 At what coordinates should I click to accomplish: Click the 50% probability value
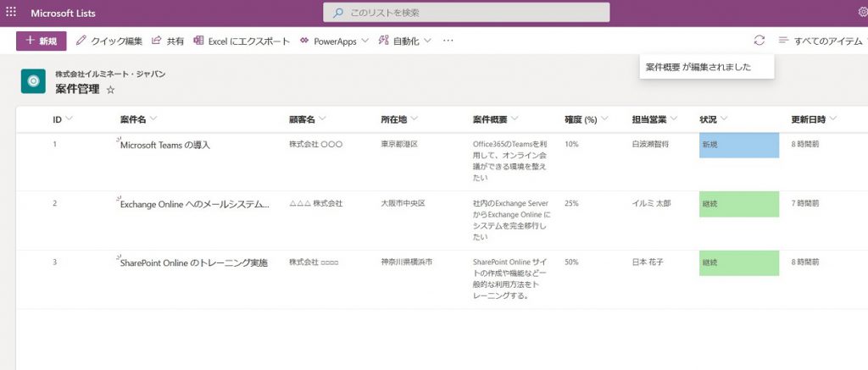click(x=571, y=262)
